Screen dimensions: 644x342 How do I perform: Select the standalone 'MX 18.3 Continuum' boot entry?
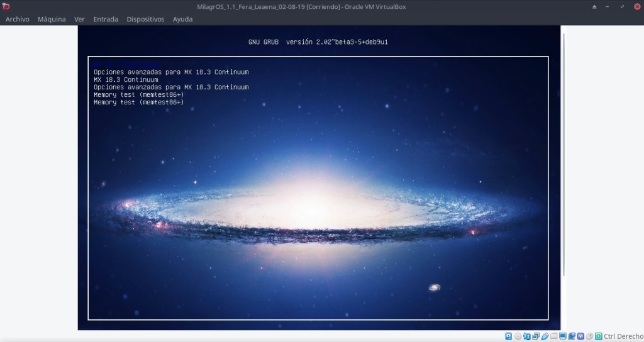pyautogui.click(x=126, y=80)
